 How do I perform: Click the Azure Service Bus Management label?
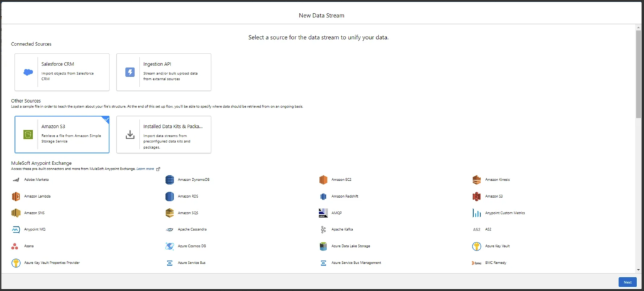click(357, 263)
